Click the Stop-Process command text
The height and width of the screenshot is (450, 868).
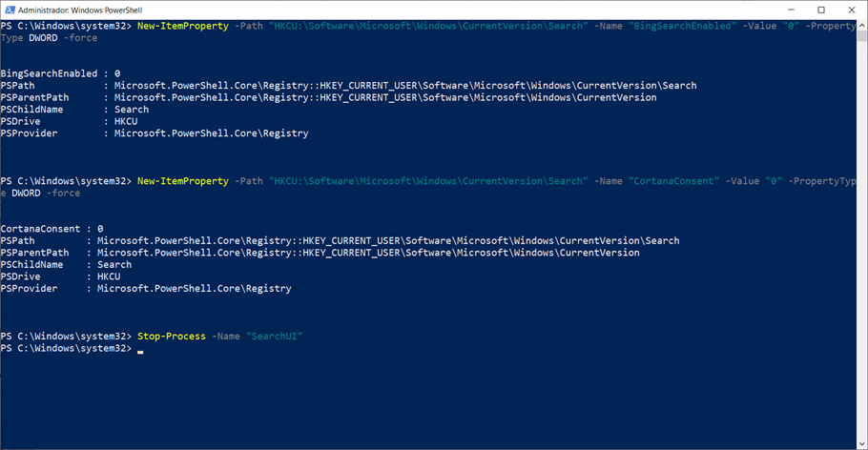tap(171, 336)
